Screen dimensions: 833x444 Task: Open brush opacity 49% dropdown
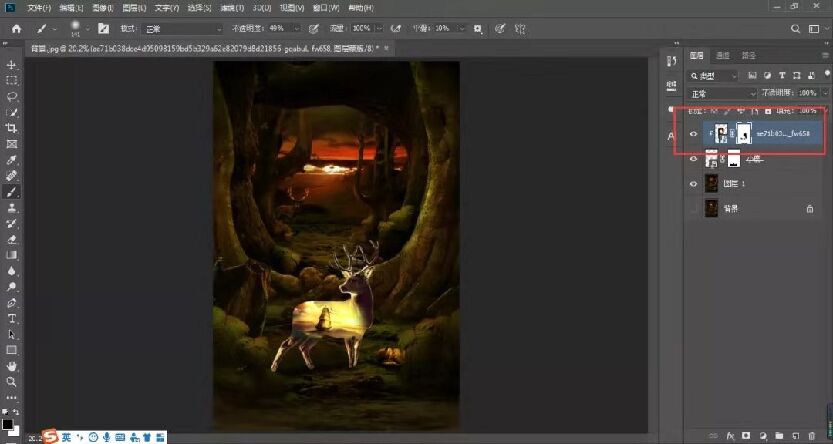coord(298,29)
